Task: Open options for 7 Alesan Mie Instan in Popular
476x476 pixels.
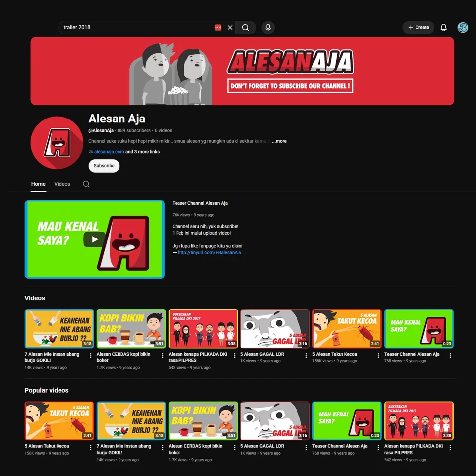Action: pyautogui.click(x=163, y=448)
